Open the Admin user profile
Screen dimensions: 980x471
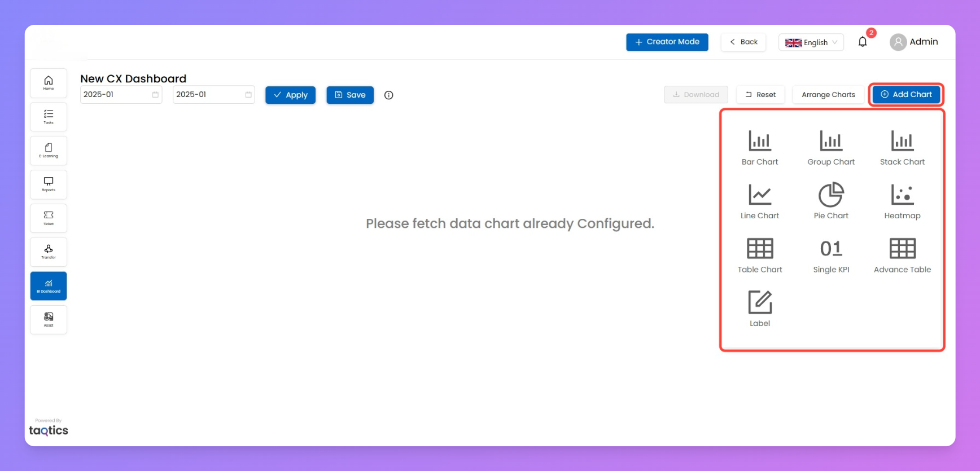click(x=913, y=42)
